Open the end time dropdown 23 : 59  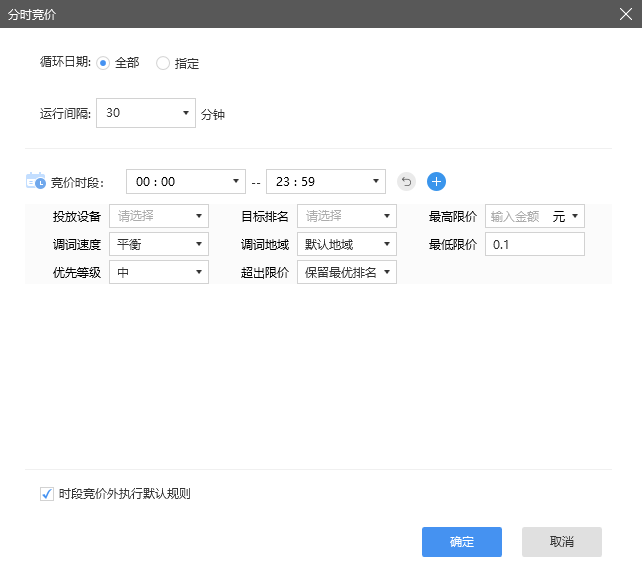point(326,181)
